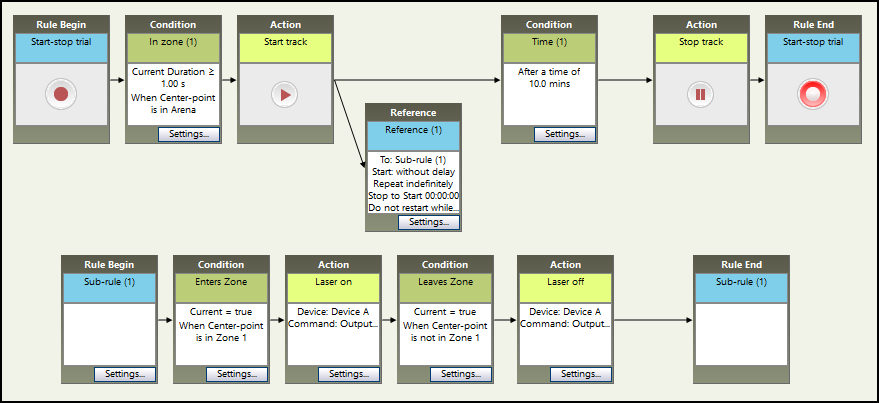Select the Enters Zone condition title
879x403 pixels.
(x=221, y=282)
